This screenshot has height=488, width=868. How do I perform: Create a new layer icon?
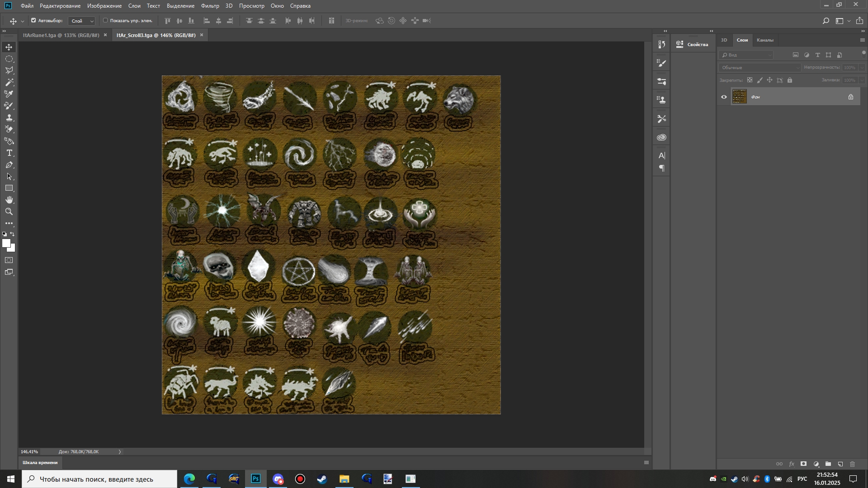[x=840, y=464]
